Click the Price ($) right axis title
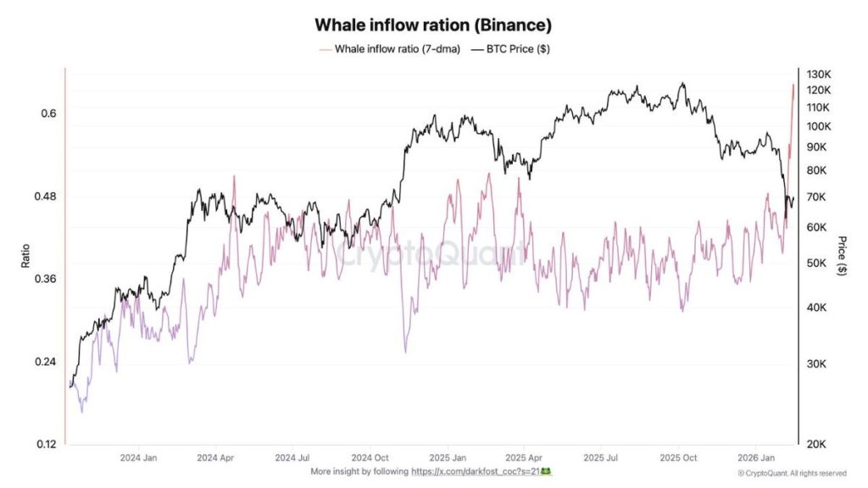 point(841,256)
